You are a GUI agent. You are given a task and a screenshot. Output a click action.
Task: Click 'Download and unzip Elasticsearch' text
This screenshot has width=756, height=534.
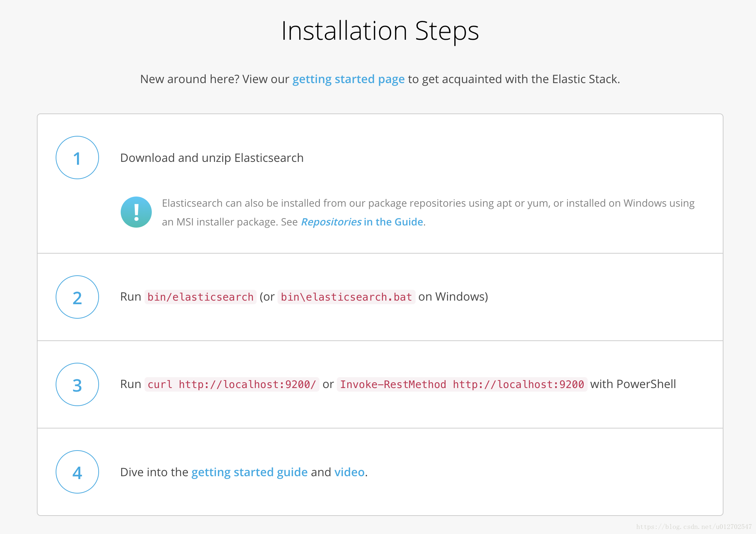(x=212, y=158)
